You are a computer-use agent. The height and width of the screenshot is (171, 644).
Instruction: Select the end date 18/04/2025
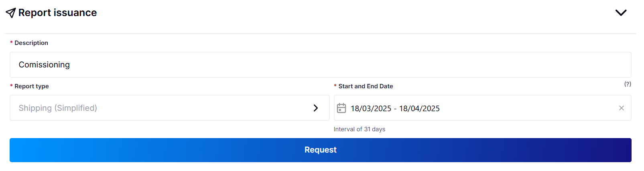pos(419,108)
